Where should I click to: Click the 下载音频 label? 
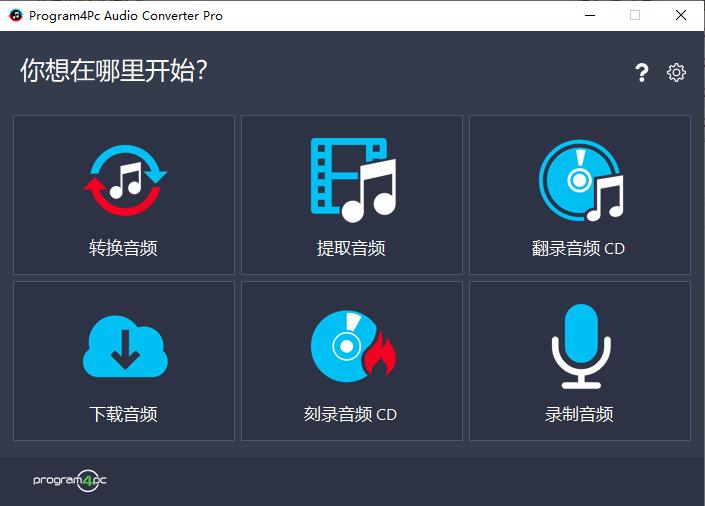tap(124, 414)
